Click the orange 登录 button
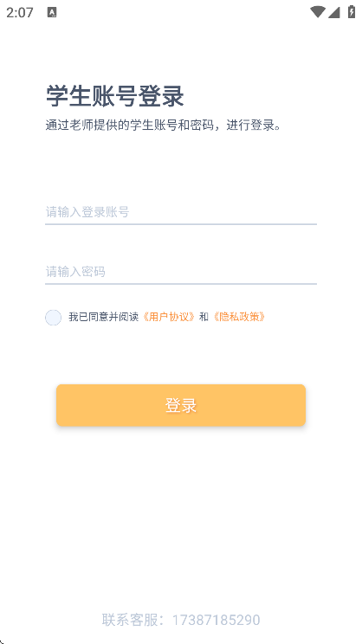 click(181, 405)
